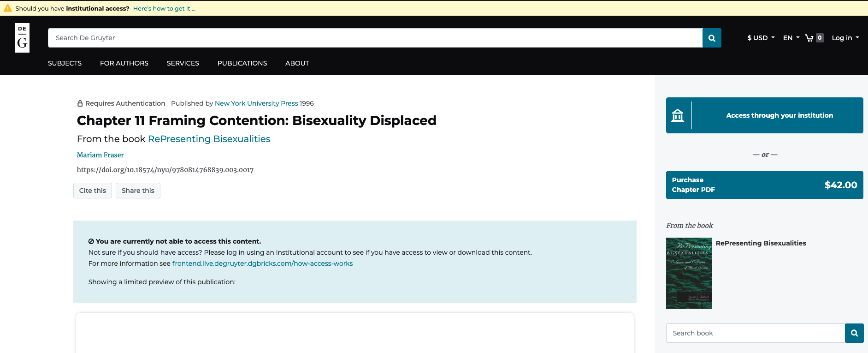Click the Cite this button
This screenshot has height=353, width=868.
93,191
